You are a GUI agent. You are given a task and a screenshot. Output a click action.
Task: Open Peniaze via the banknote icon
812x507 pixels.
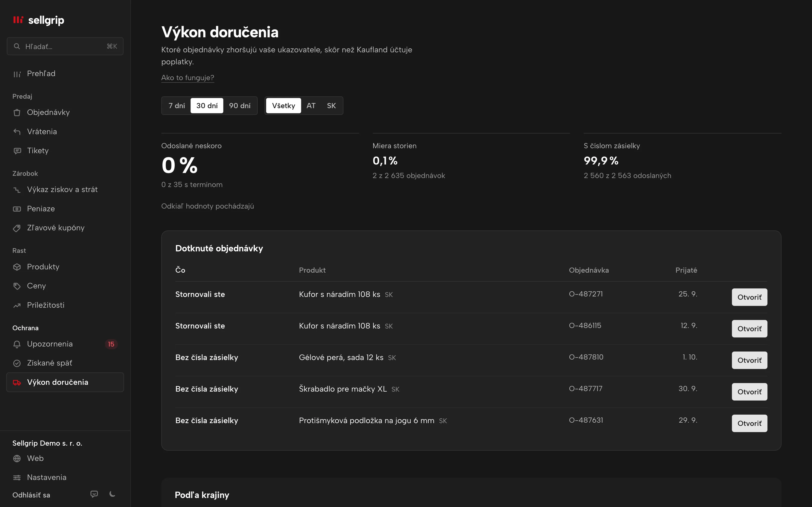click(x=17, y=209)
